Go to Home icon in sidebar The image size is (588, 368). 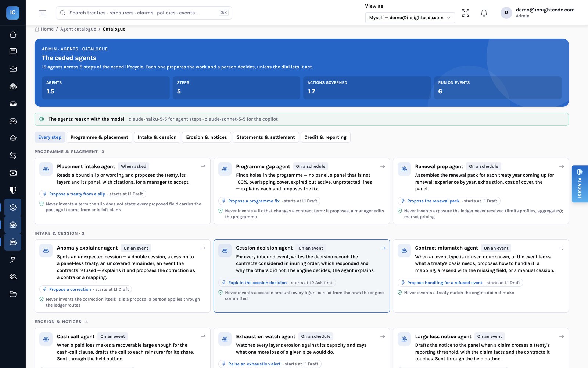coord(13,34)
